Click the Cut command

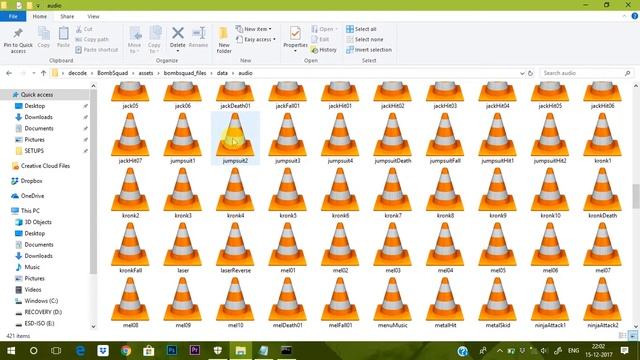pyautogui.click(x=84, y=29)
